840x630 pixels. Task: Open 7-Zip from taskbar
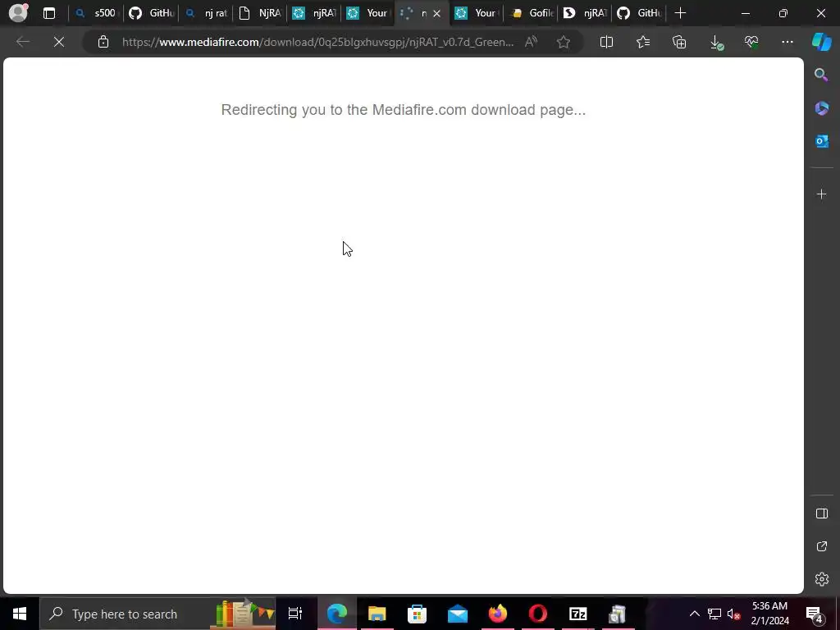[x=578, y=614]
